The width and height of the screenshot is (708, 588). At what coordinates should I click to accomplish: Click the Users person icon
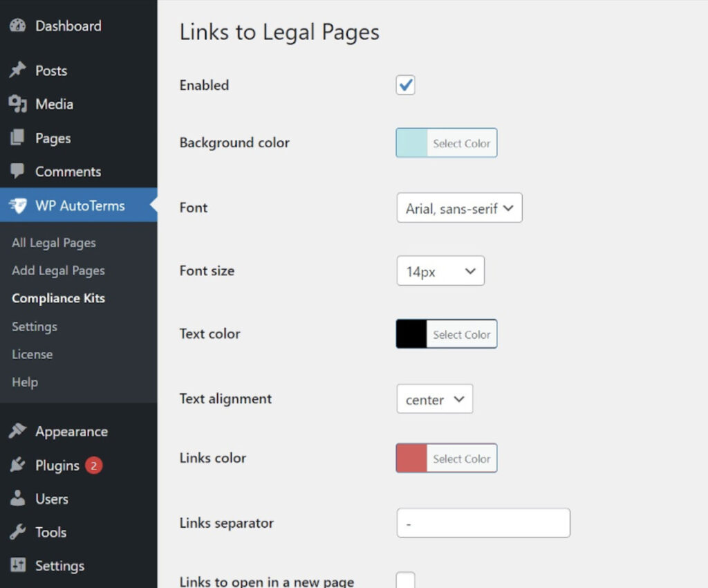click(17, 498)
